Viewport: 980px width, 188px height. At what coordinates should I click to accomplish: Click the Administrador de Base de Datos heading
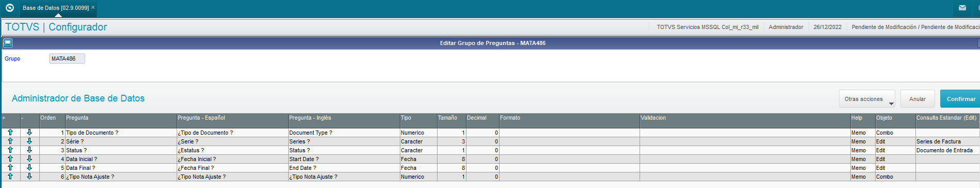[x=78, y=98]
